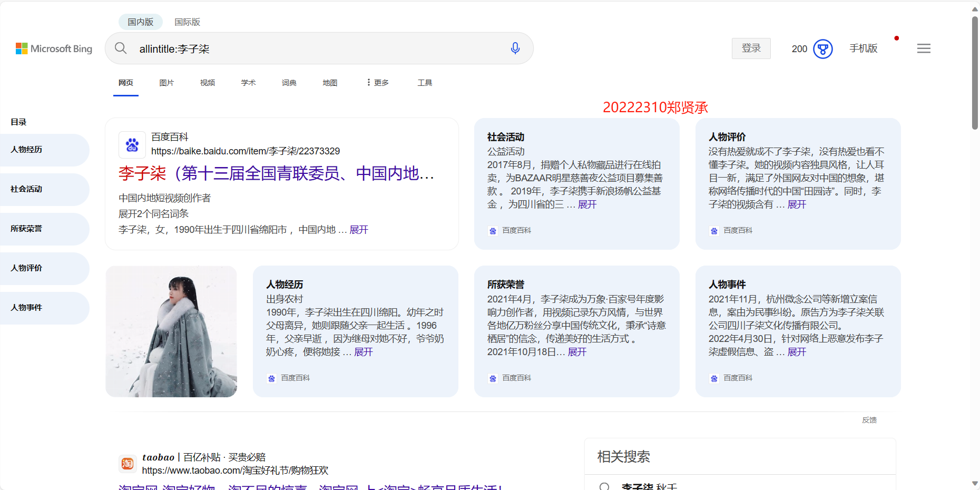980x490 pixels.
Task: Click the 反馈 feedback link
Action: coord(869,420)
